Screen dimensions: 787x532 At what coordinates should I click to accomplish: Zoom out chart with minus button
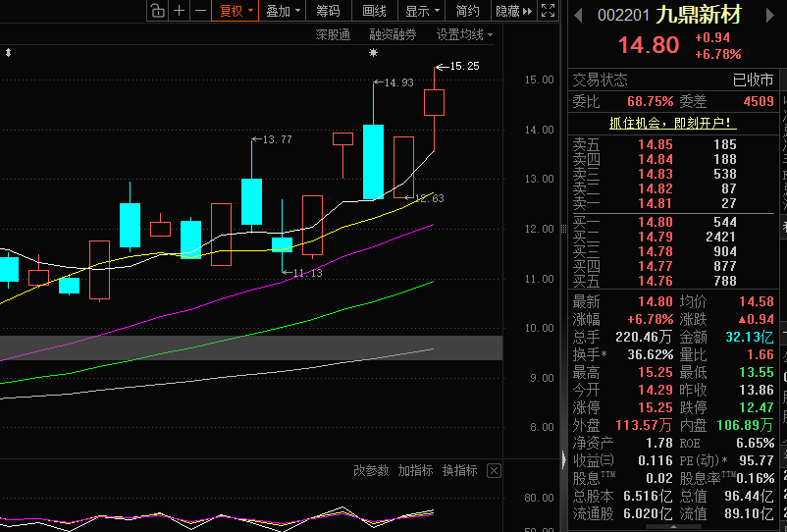(x=200, y=11)
